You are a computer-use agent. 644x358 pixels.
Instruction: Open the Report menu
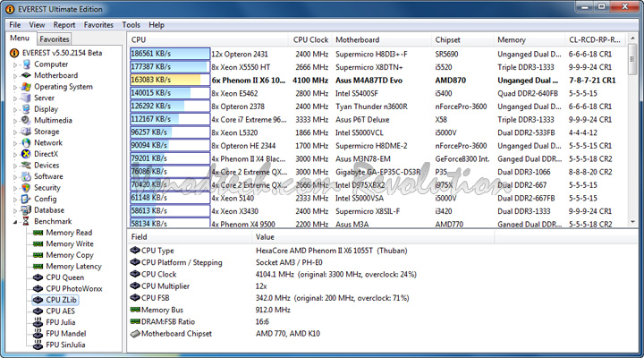[x=64, y=25]
